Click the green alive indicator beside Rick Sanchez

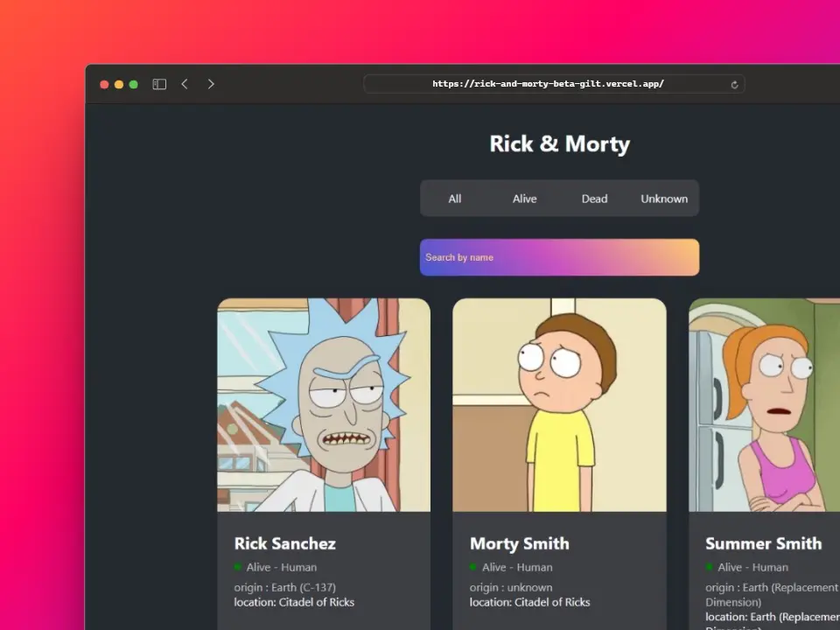pos(236,567)
